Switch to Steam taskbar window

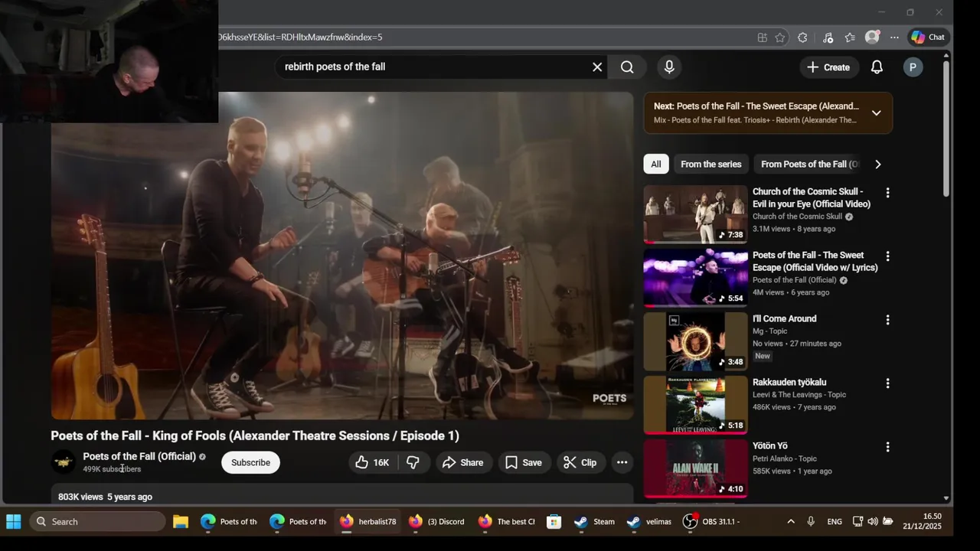pos(595,522)
